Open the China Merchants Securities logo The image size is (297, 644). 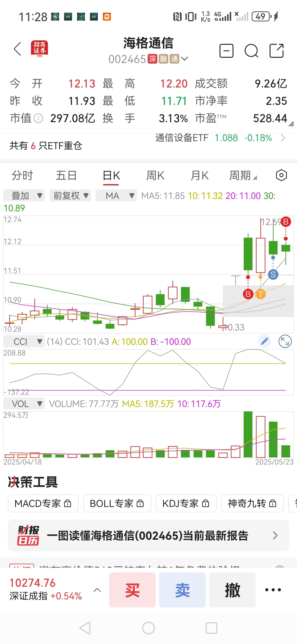point(39,49)
